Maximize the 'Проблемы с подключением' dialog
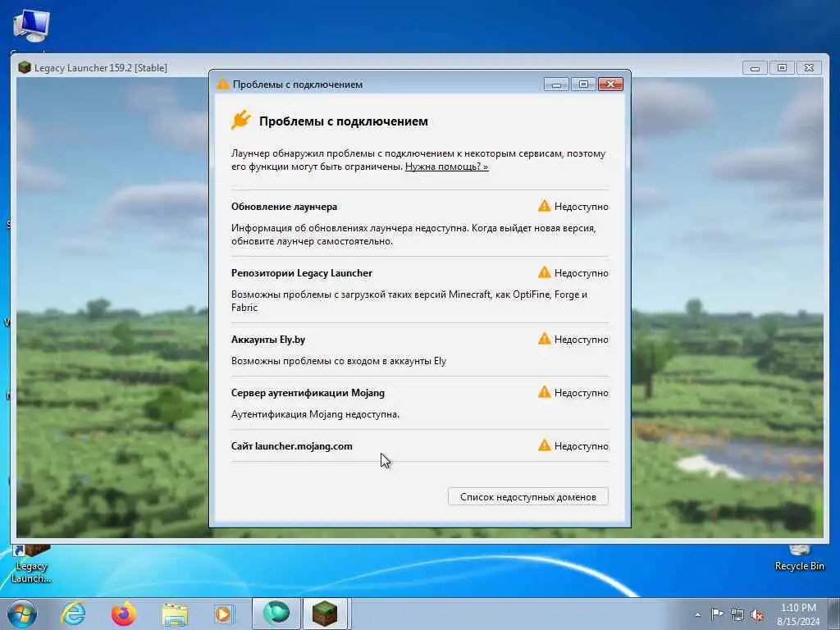 click(583, 84)
